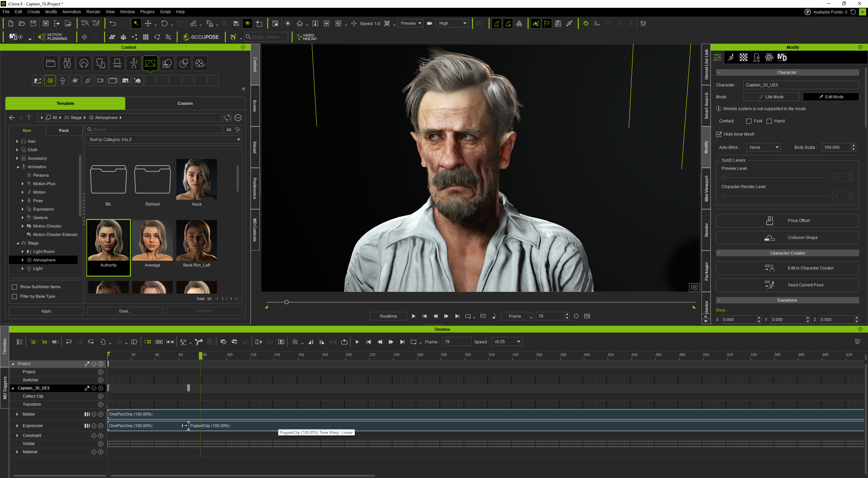868x478 pixels.
Task: Enable the Foot contact checkbox
Action: [749, 121]
